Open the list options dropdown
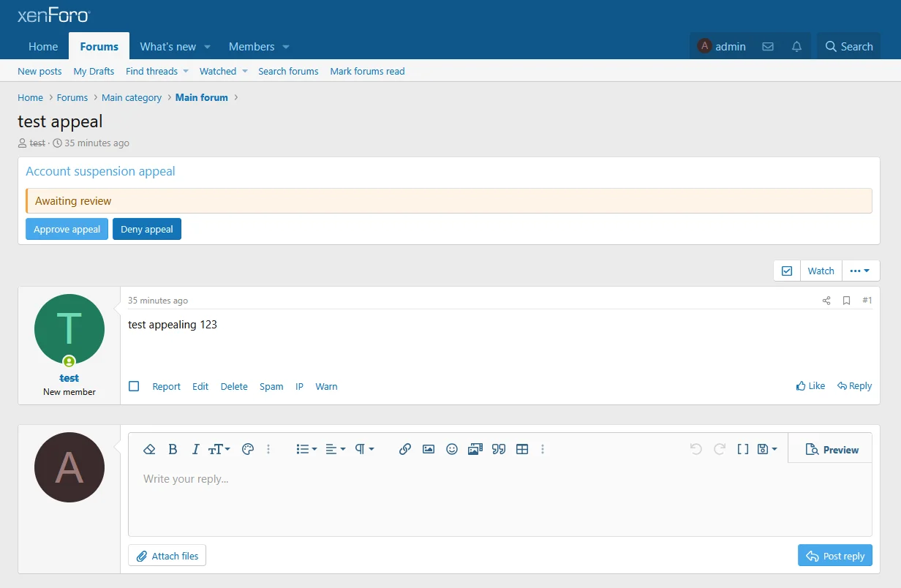This screenshot has height=588, width=901. tap(306, 449)
